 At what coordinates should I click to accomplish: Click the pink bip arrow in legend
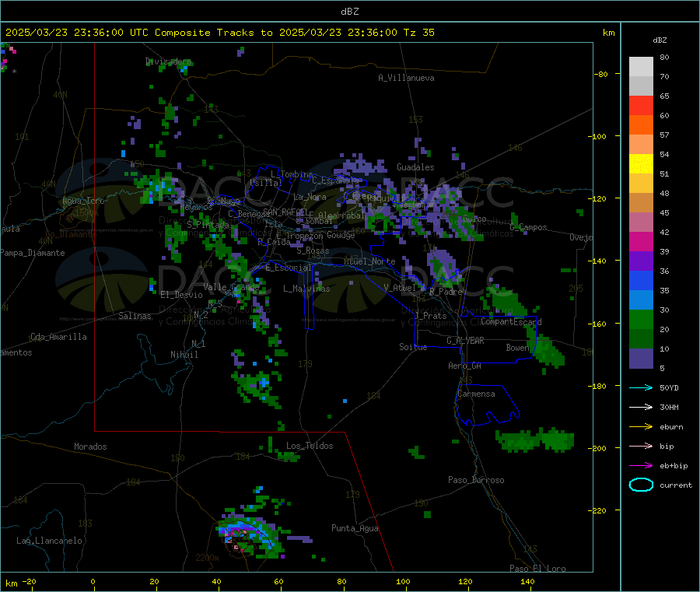[x=641, y=446]
